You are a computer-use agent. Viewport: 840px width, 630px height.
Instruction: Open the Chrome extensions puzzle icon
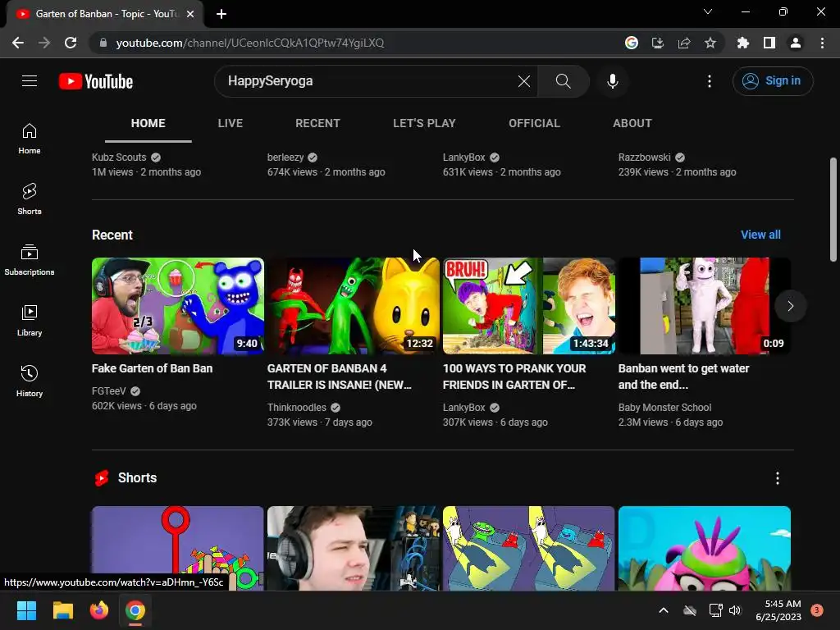coord(743,43)
